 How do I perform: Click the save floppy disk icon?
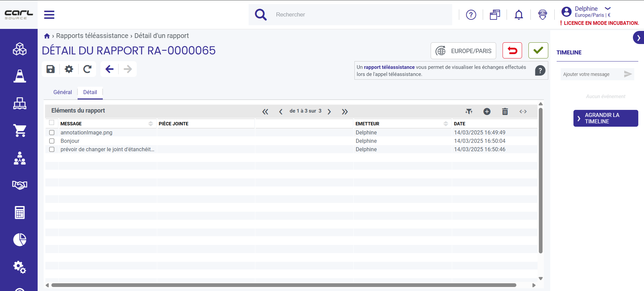click(51, 69)
